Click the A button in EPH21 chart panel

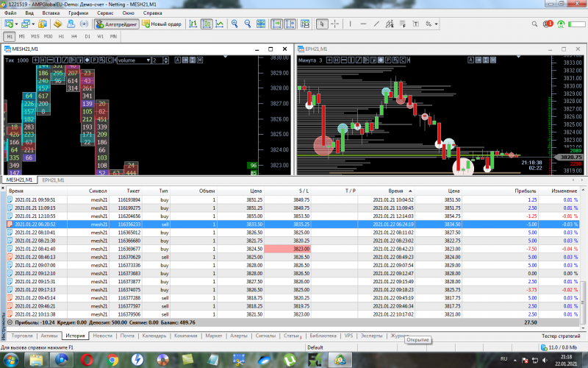pos(471,60)
